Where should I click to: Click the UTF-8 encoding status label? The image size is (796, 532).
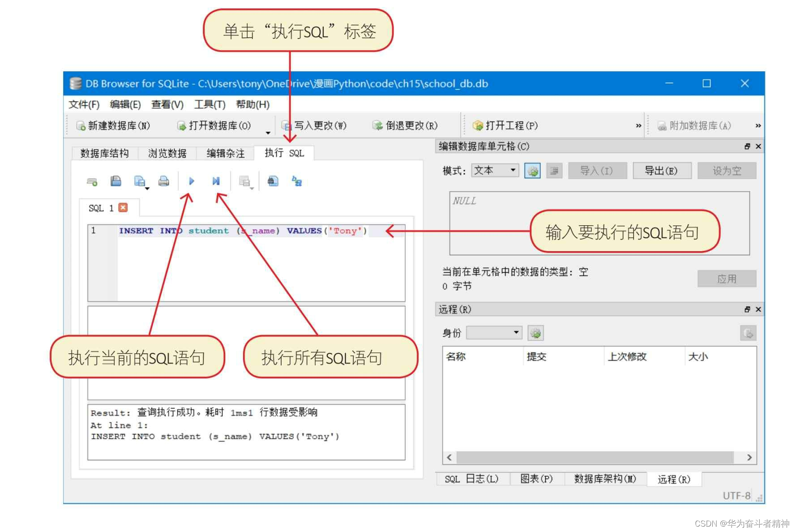(x=736, y=495)
